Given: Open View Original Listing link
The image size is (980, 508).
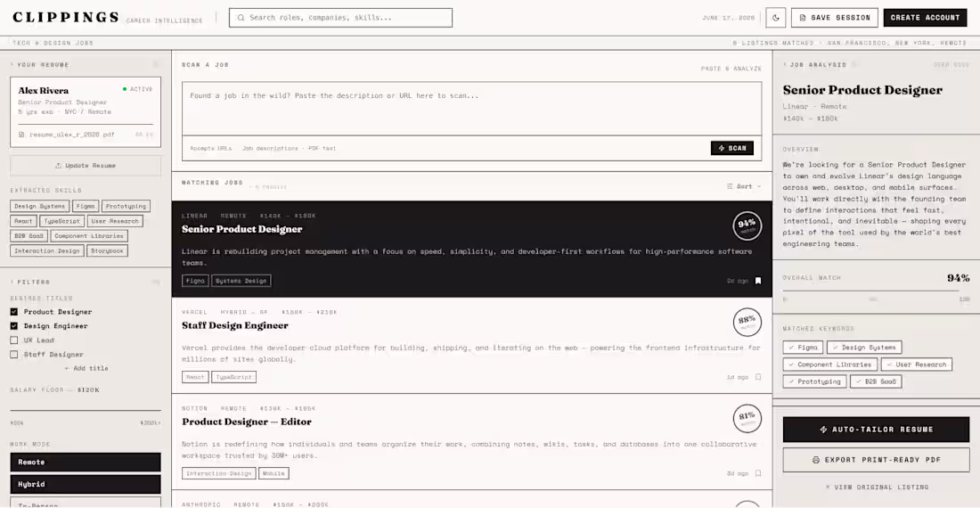Looking at the screenshot, I should point(877,488).
